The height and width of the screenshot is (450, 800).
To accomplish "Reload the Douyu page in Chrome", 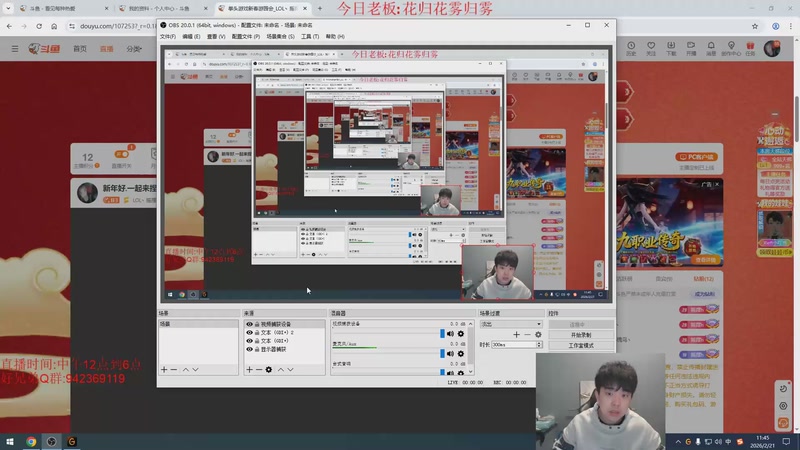I will tap(39, 26).
